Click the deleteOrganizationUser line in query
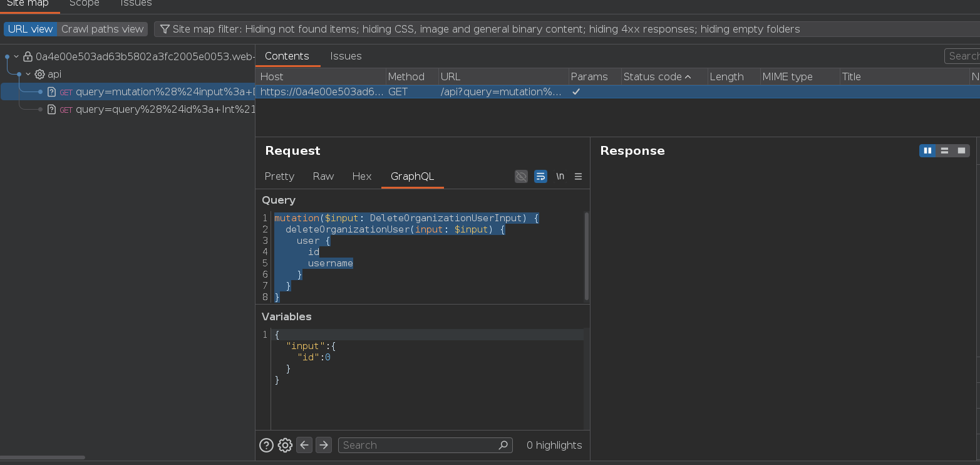This screenshot has width=980, height=465. 395,229
